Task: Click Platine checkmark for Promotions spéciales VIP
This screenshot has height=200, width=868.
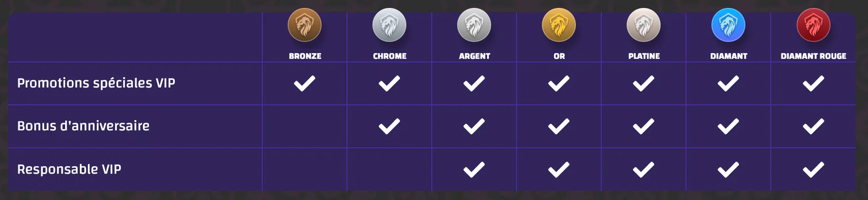Action: [643, 83]
